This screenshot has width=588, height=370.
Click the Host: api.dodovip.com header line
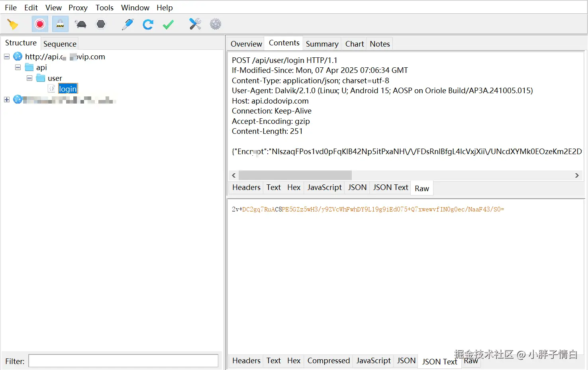270,101
